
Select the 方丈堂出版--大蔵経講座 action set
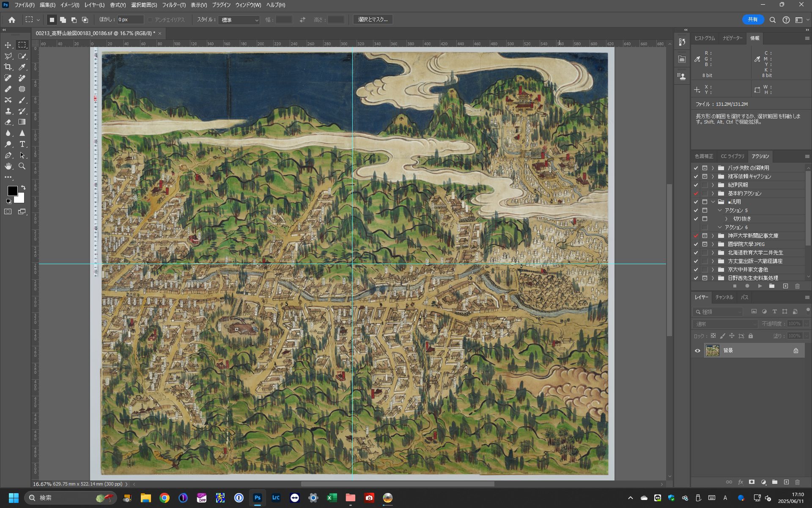[x=755, y=261]
